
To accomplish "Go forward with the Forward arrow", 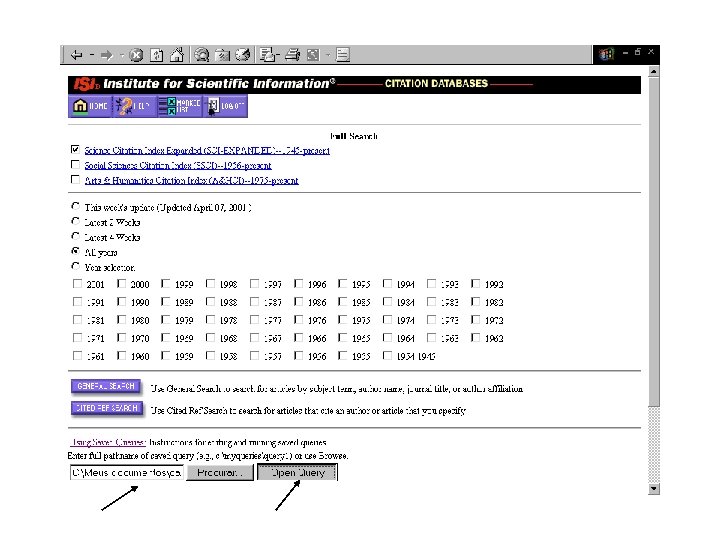I will [x=107, y=55].
